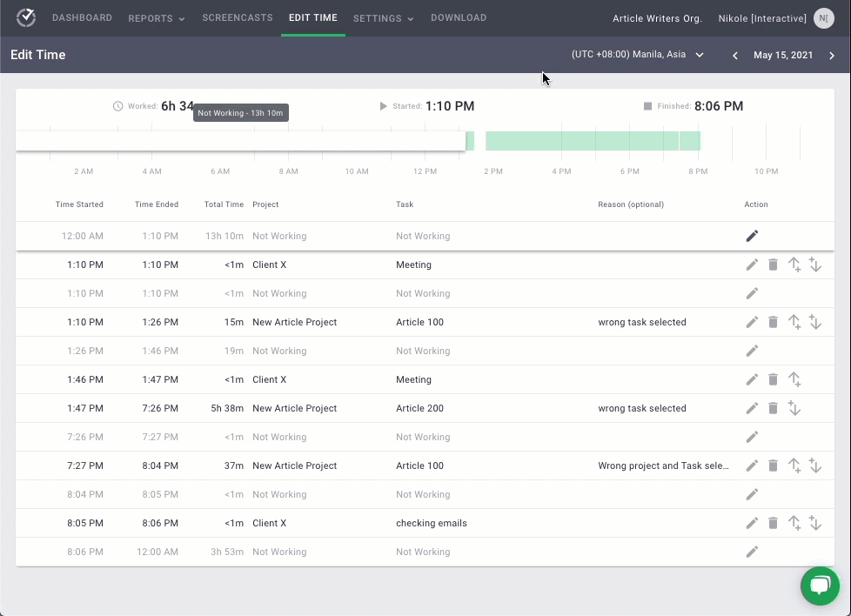Click arrow-up-plus icon on the 15m Article 100 row
The image size is (851, 616).
794,323
